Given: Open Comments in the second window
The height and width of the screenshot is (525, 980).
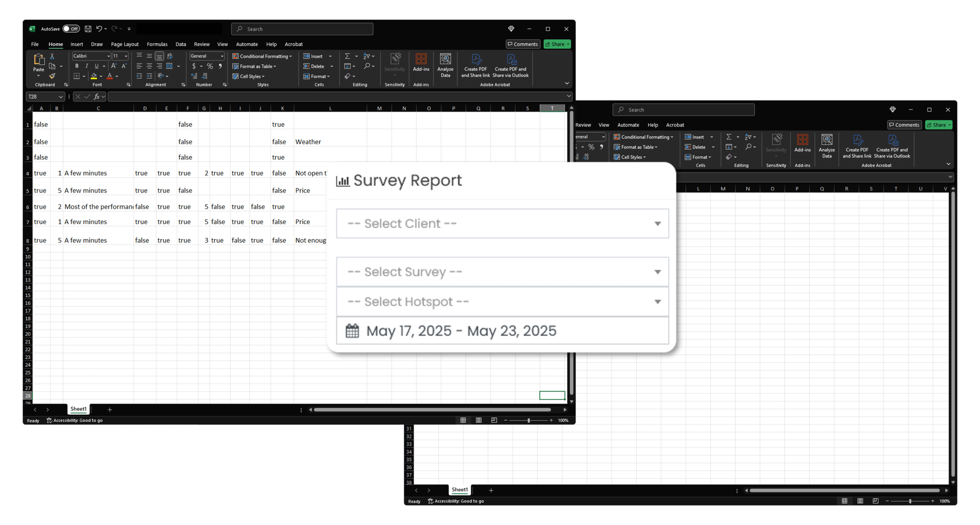Looking at the screenshot, I should coord(904,125).
